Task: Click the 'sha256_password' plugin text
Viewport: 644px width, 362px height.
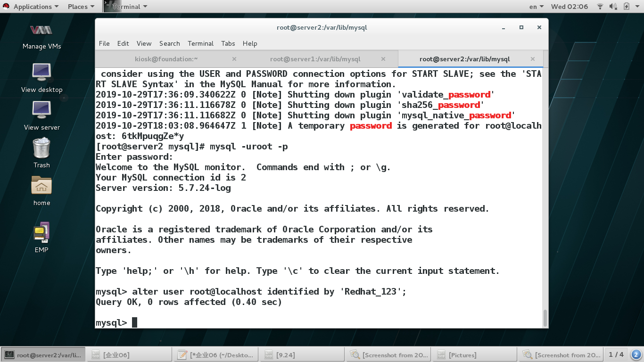Action: click(441, 105)
